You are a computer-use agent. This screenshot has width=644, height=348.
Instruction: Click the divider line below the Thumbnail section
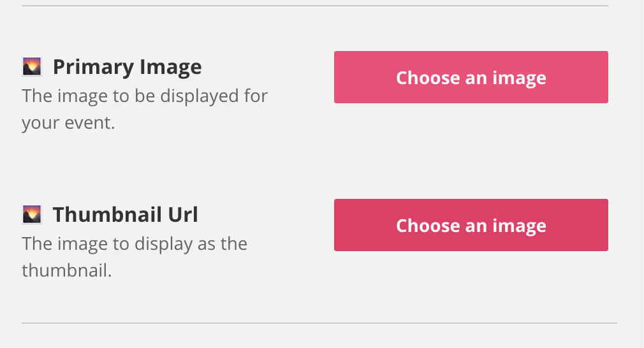pyautogui.click(x=319, y=323)
